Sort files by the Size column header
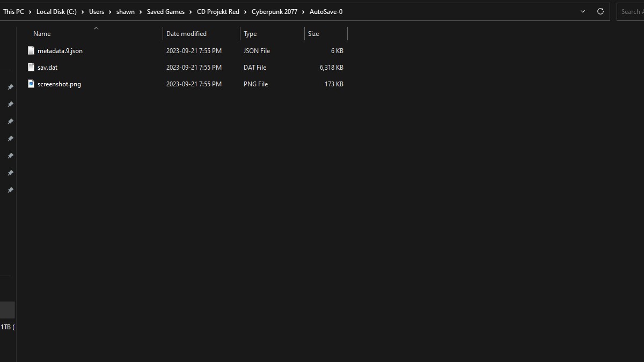Screen dimensions: 644x362 coord(313,34)
